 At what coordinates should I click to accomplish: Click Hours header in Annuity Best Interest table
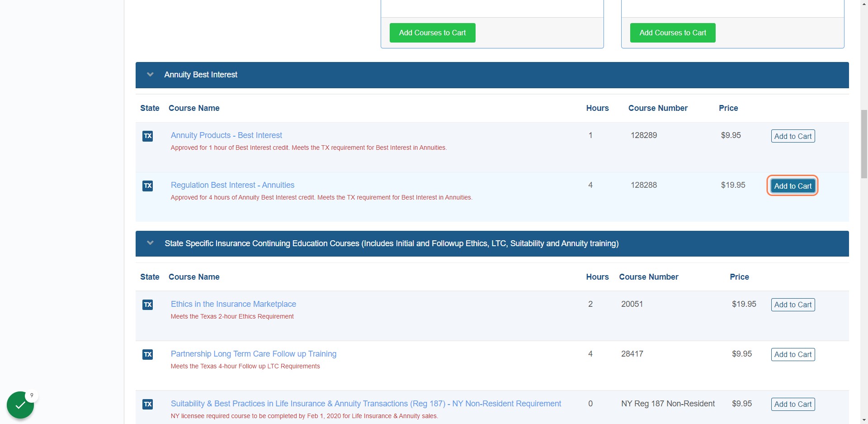[x=597, y=108]
